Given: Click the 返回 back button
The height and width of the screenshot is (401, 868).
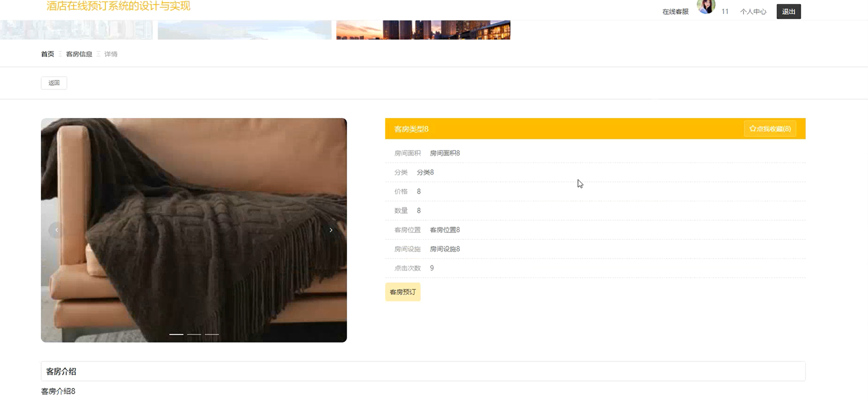Looking at the screenshot, I should 54,83.
